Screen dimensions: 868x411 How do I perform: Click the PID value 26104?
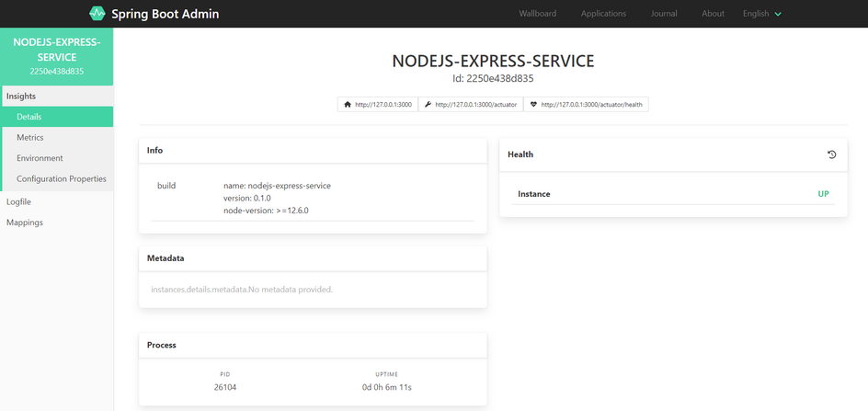tap(225, 387)
